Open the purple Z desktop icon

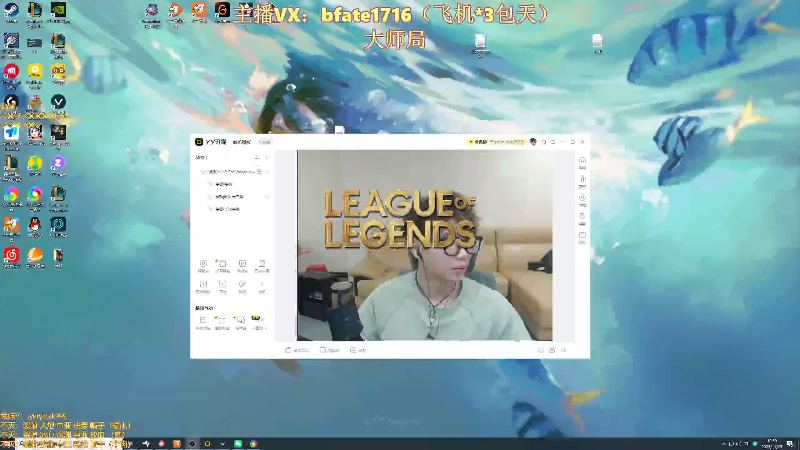pos(58,164)
